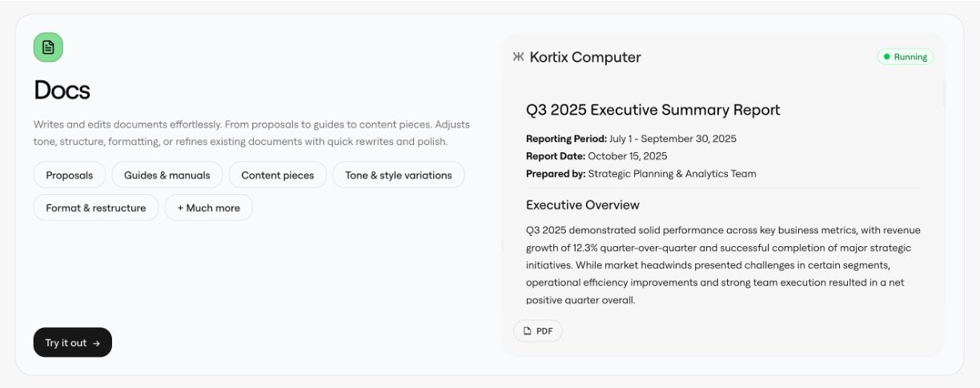Click the Running status badge
This screenshot has width=980, height=388.
(906, 57)
